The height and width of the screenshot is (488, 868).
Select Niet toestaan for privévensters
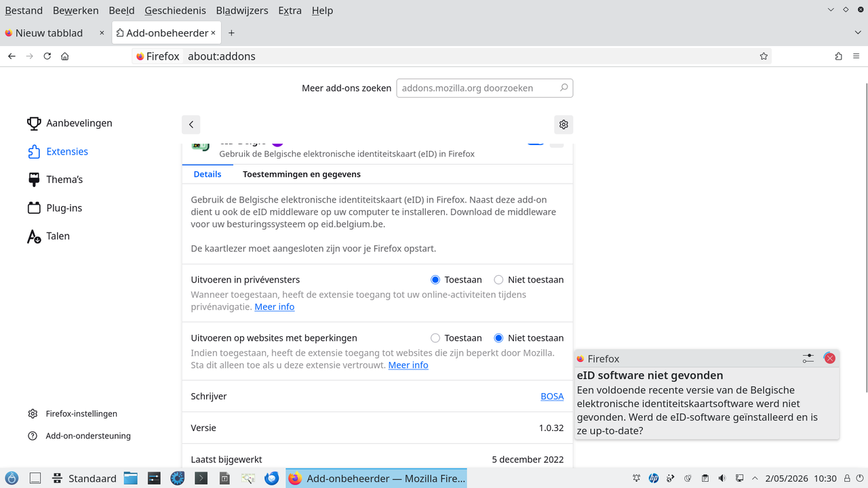pos(498,280)
